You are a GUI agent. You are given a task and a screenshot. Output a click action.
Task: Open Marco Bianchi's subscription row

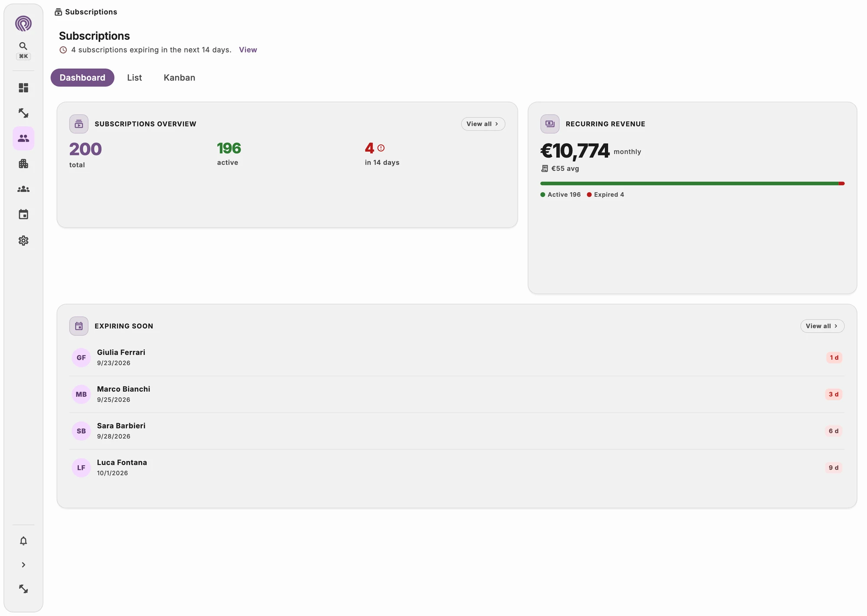(457, 394)
